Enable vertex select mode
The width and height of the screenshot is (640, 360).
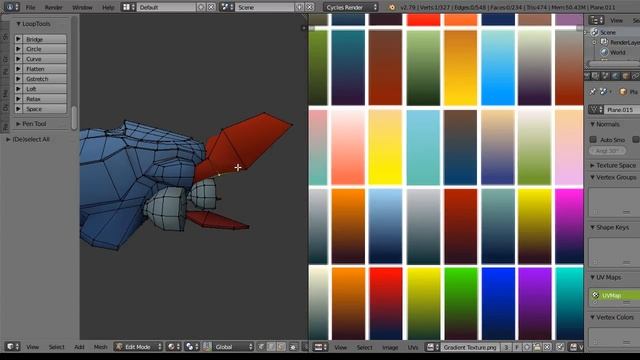point(262,347)
